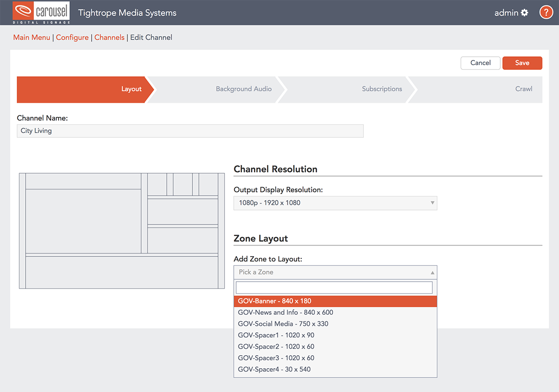This screenshot has height=392, width=559.
Task: Open the Configure breadcrumb link
Action: tap(72, 37)
